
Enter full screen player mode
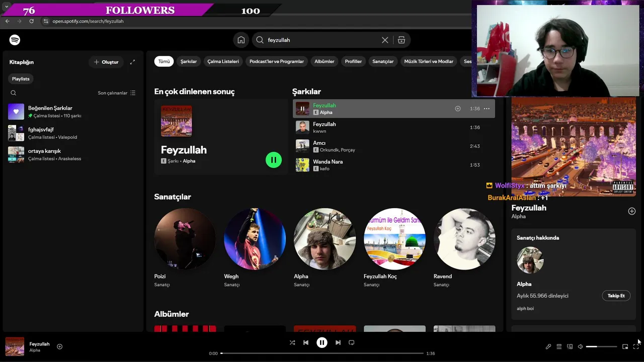636,346
